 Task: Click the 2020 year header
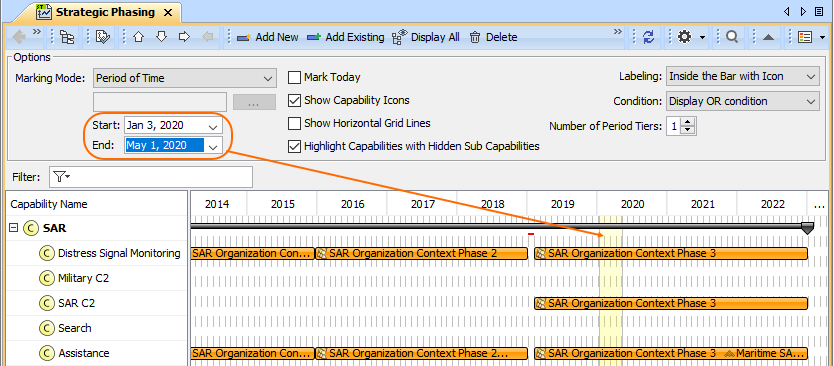point(632,204)
